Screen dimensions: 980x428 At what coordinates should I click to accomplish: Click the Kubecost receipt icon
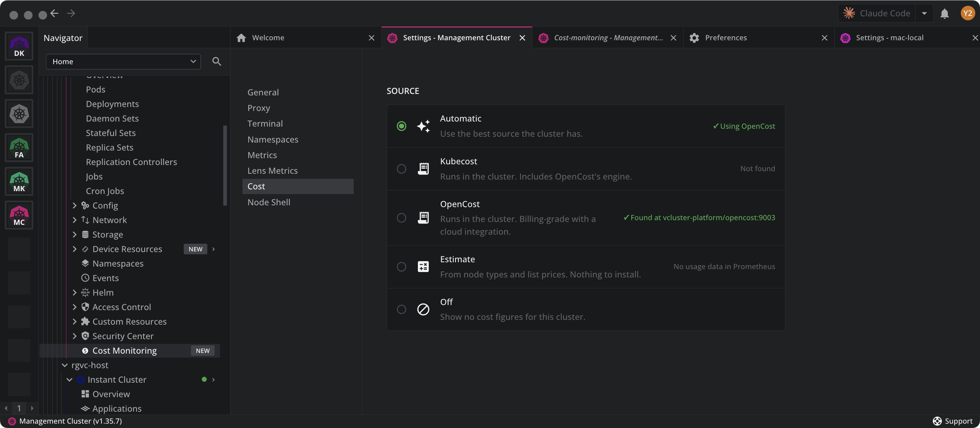tap(423, 169)
